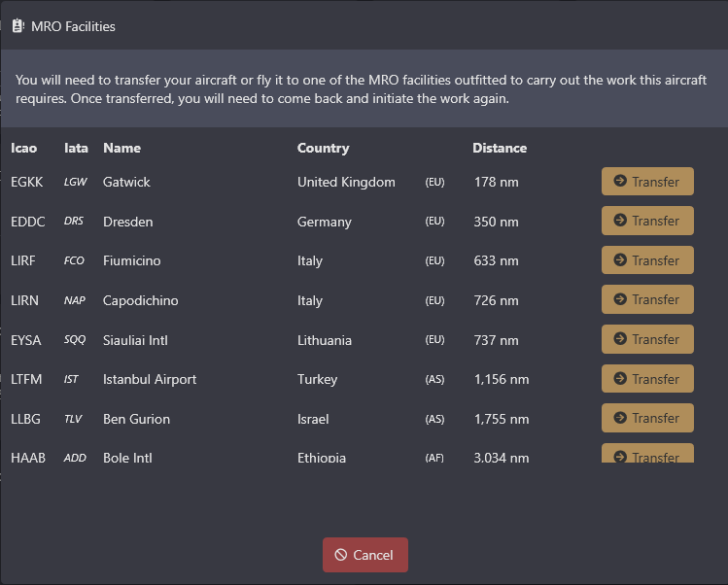
Task: Click the Iata column header
Action: (x=76, y=148)
